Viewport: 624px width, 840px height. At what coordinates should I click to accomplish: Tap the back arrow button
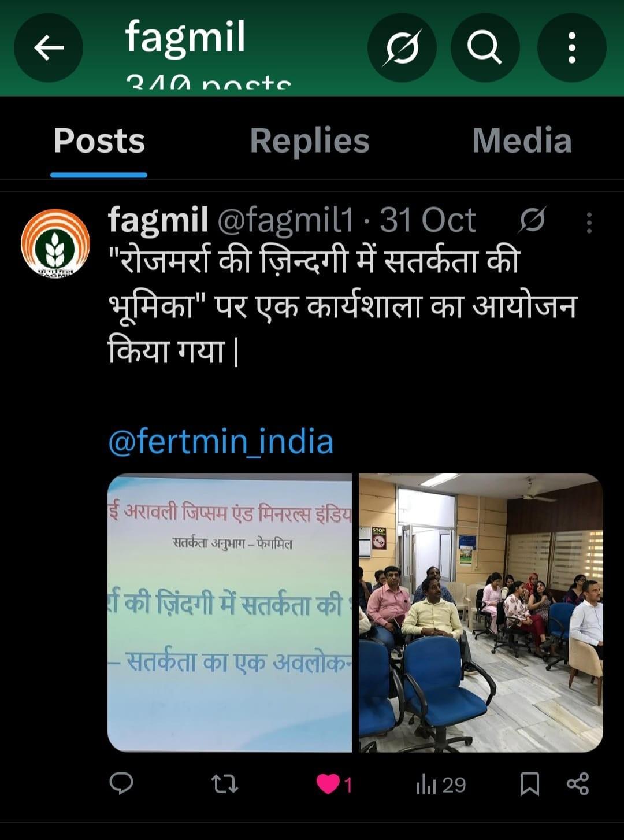coord(49,47)
